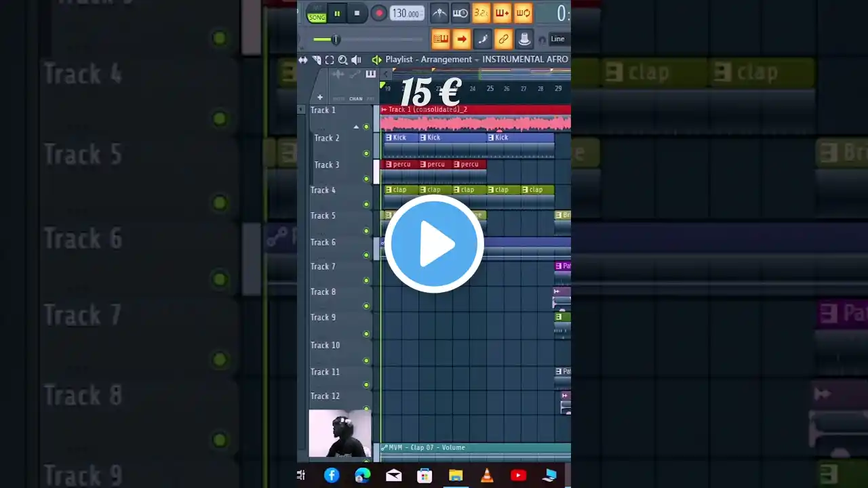Toggle the typing keyboard to piano icon
This screenshot has width=868, height=488.
tap(441, 39)
